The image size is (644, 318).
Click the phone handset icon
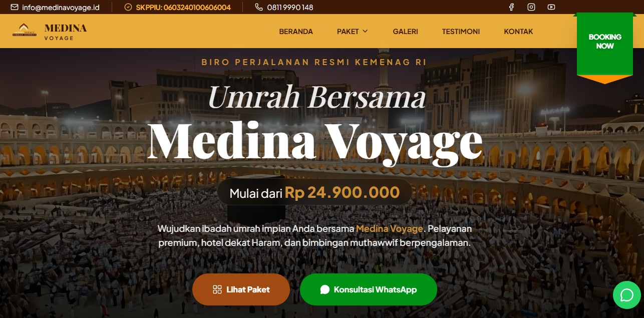tap(258, 7)
